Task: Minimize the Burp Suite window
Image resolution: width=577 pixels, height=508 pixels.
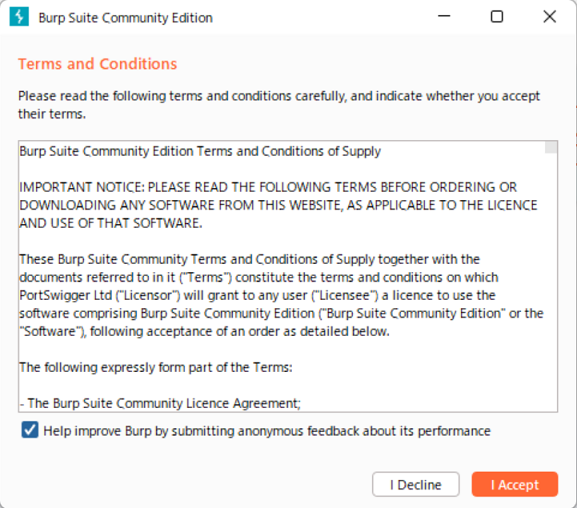Action: point(444,16)
